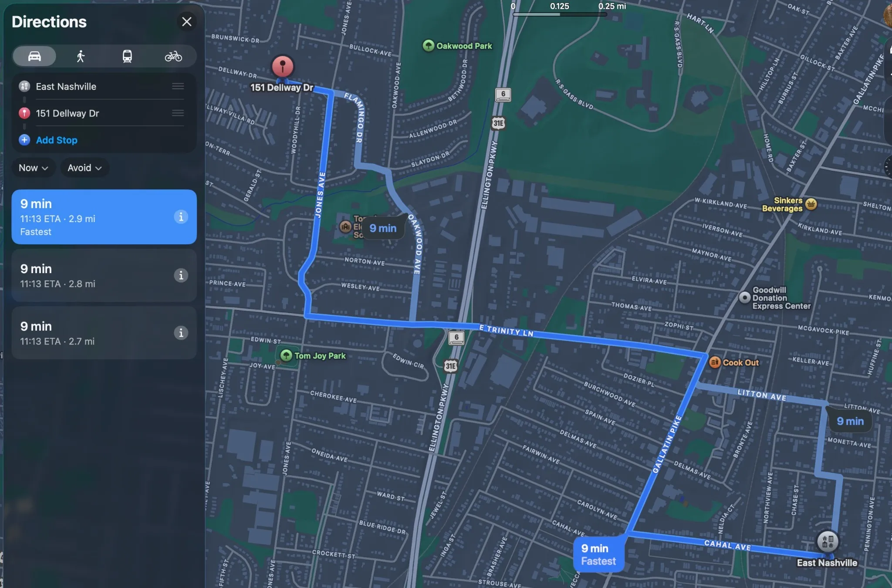Viewport: 892px width, 588px height.
Task: Switch to cycling directions icon
Action: tap(173, 56)
